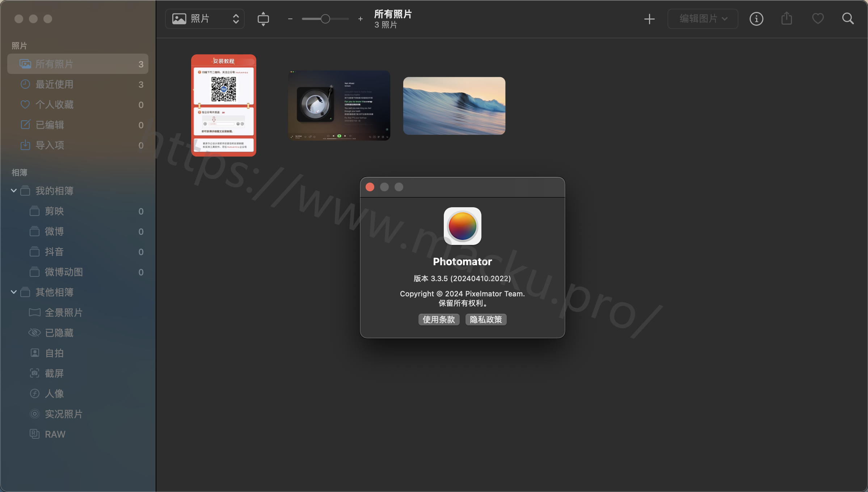This screenshot has height=492, width=868.
Task: Open the 微博 album
Action: 78,232
